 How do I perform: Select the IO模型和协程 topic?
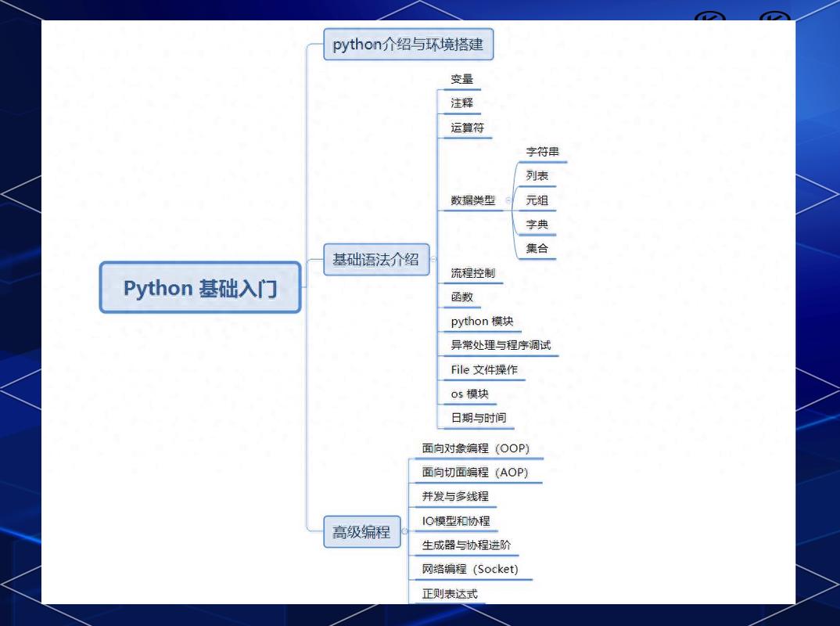point(456,521)
